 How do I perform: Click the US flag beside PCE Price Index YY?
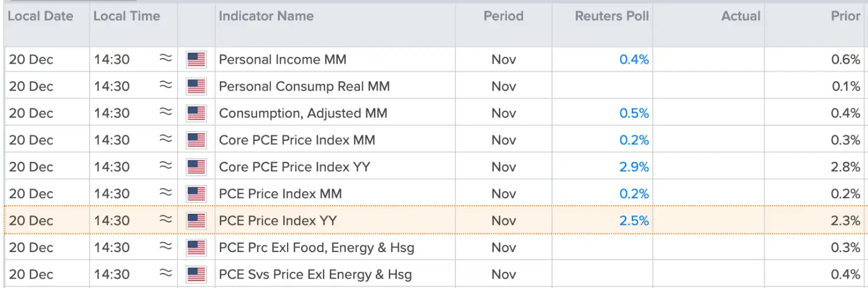(x=196, y=221)
